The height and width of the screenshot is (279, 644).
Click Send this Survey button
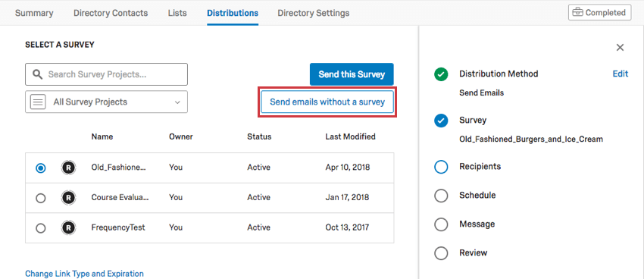[x=352, y=74]
